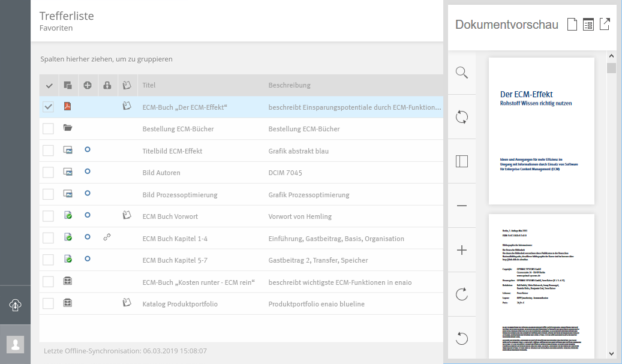
Task: Click the sync arrows icon in preview toolbar
Action: click(x=461, y=117)
